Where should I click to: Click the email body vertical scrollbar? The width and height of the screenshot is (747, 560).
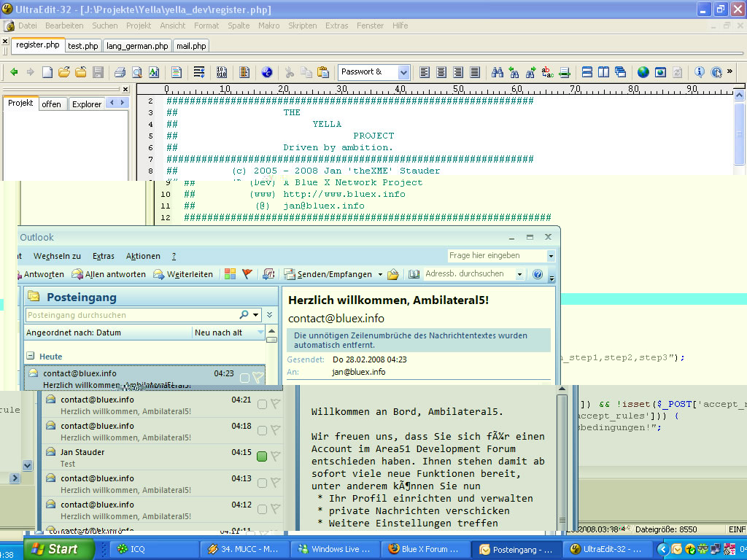click(x=562, y=459)
